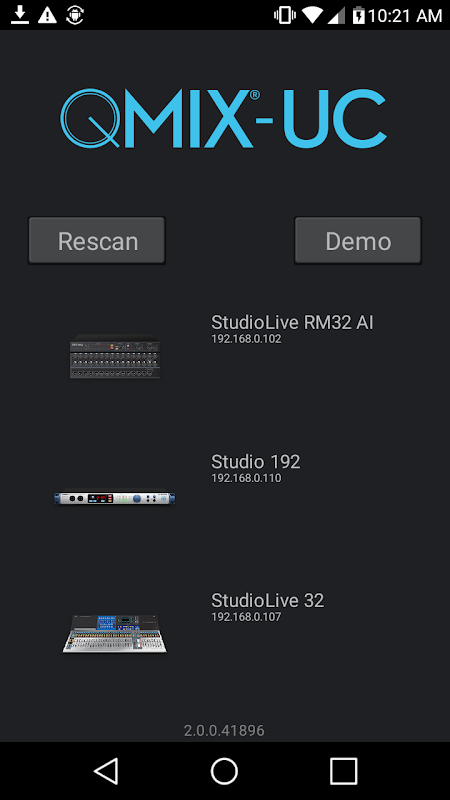The image size is (450, 800).
Task: Select the StudioLive RM32 AI mixer image
Action: (115, 356)
